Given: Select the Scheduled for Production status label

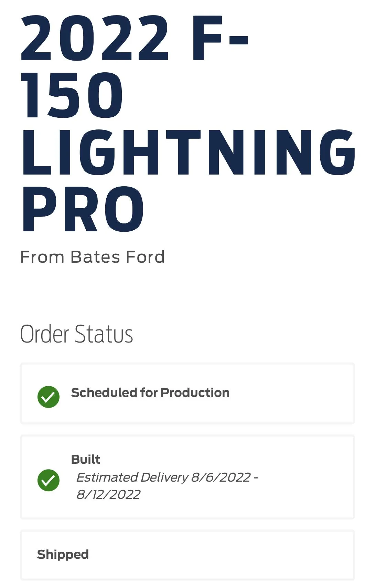Looking at the screenshot, I should point(150,393).
